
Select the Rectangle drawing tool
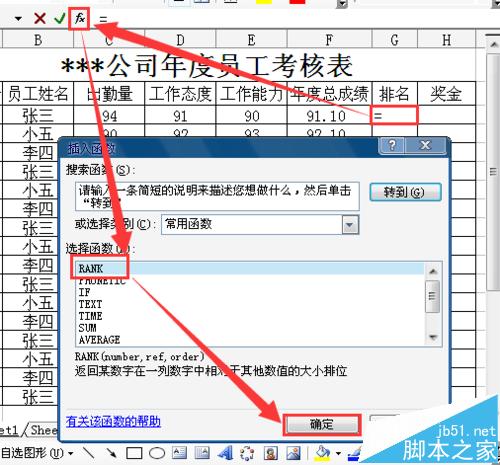click(134, 453)
